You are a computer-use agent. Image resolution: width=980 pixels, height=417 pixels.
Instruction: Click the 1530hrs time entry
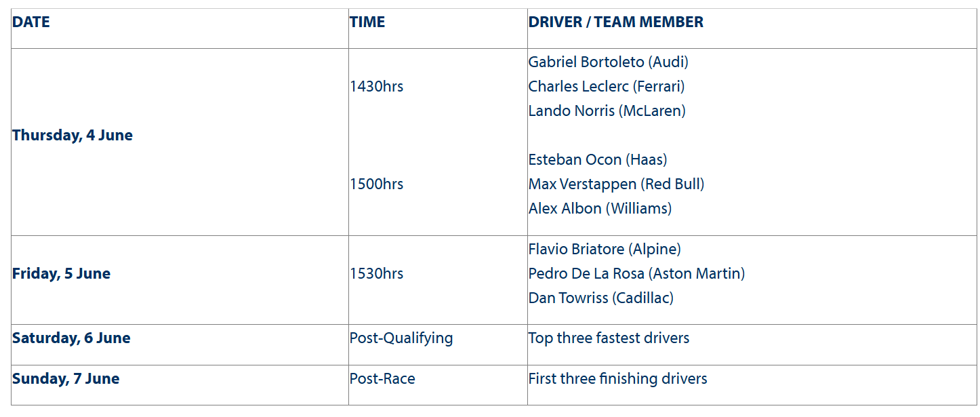pyautogui.click(x=377, y=273)
